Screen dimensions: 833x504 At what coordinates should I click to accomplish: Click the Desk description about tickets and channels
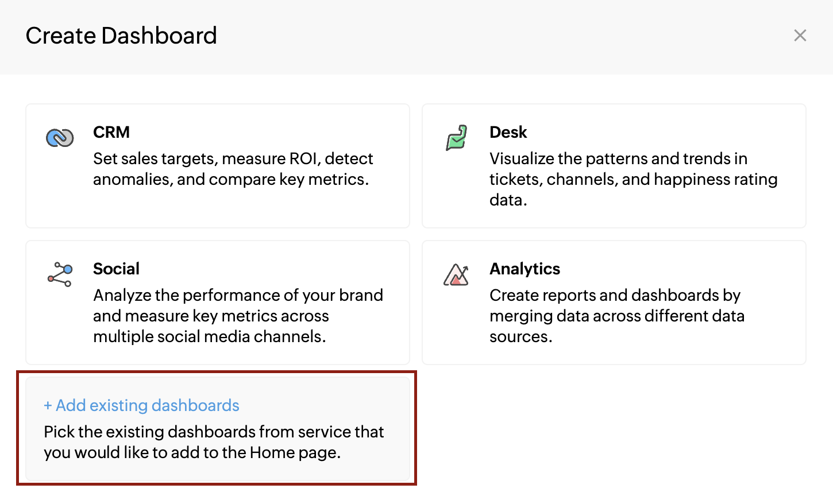[633, 179]
